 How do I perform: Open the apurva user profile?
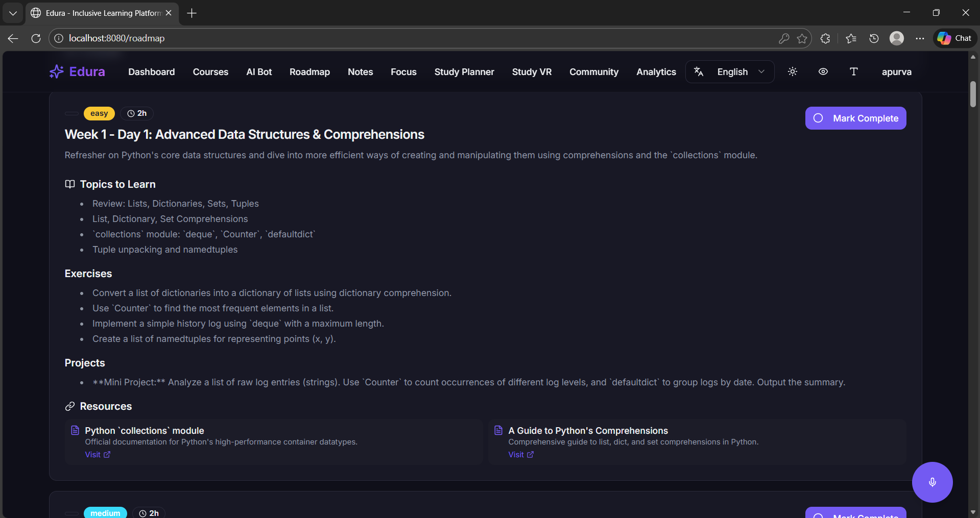click(x=897, y=72)
